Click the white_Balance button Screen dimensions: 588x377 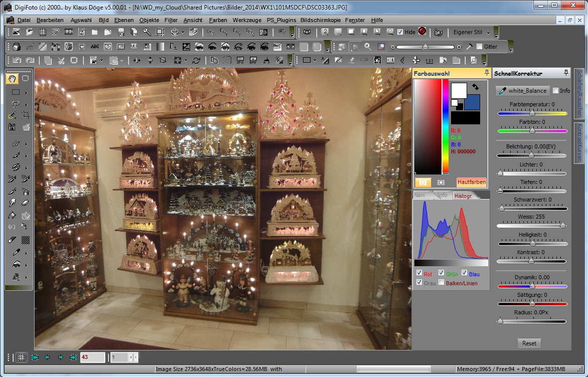click(522, 91)
